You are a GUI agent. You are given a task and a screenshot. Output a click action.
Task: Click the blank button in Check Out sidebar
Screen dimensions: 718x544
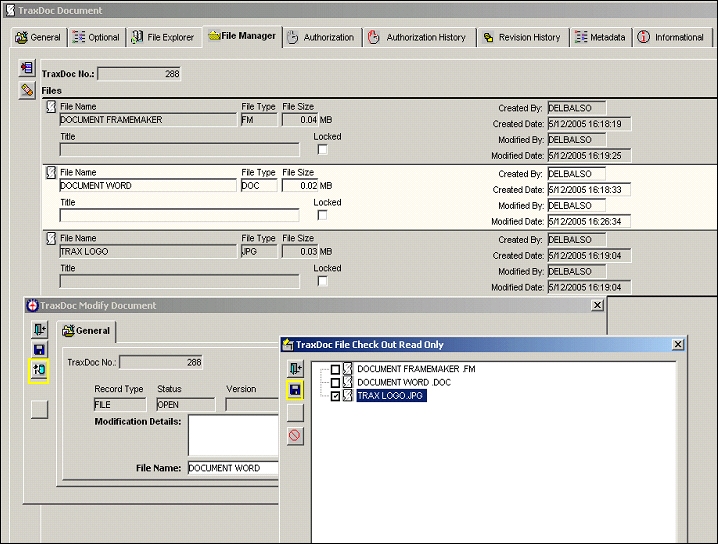pyautogui.click(x=295, y=413)
